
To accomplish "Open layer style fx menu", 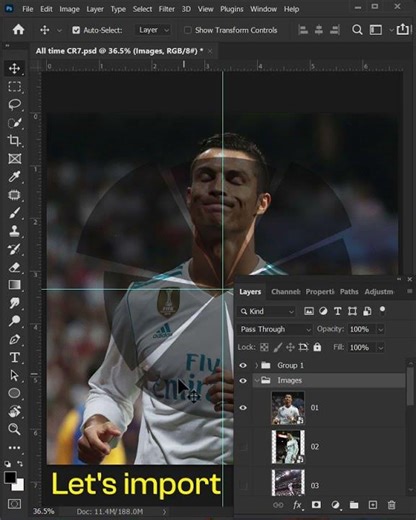I will point(298,505).
